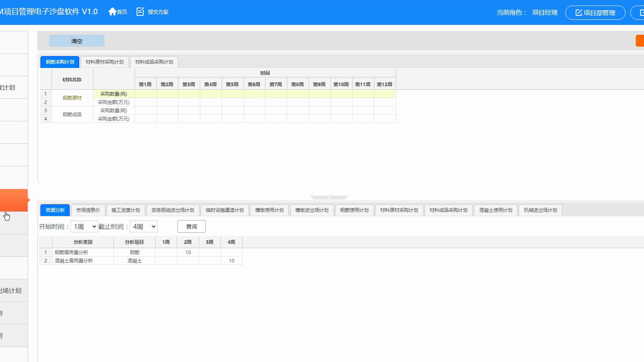Open 截止时间 dropdown showing 4周

[x=144, y=226]
